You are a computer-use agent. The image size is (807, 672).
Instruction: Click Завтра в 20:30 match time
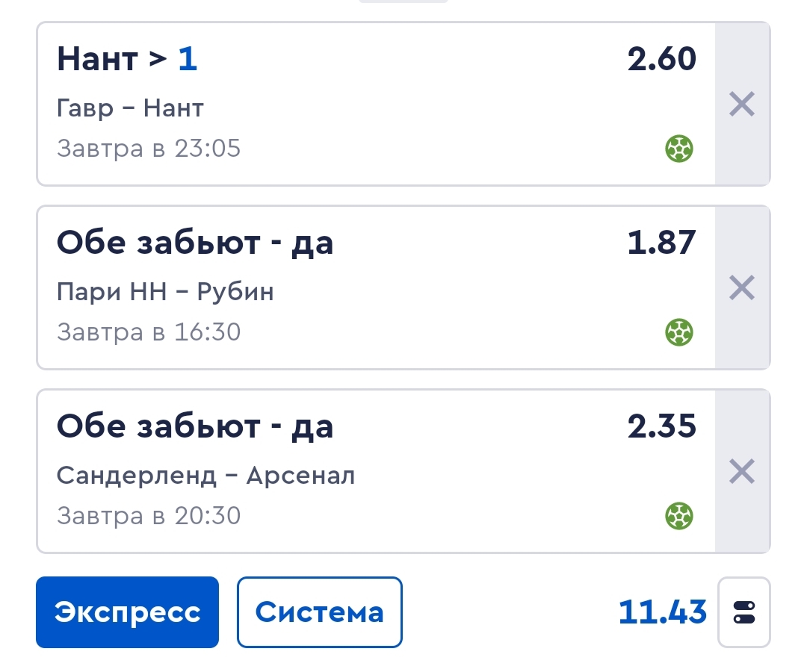pyautogui.click(x=149, y=516)
